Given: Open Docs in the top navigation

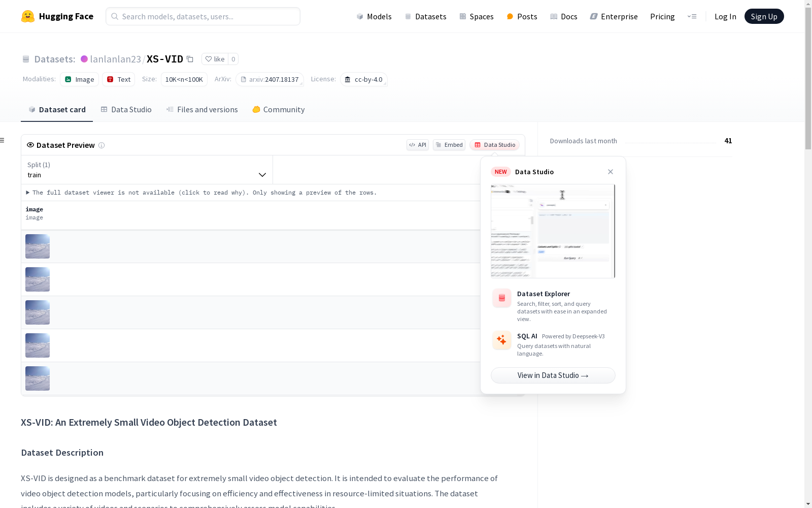Looking at the screenshot, I should [564, 16].
